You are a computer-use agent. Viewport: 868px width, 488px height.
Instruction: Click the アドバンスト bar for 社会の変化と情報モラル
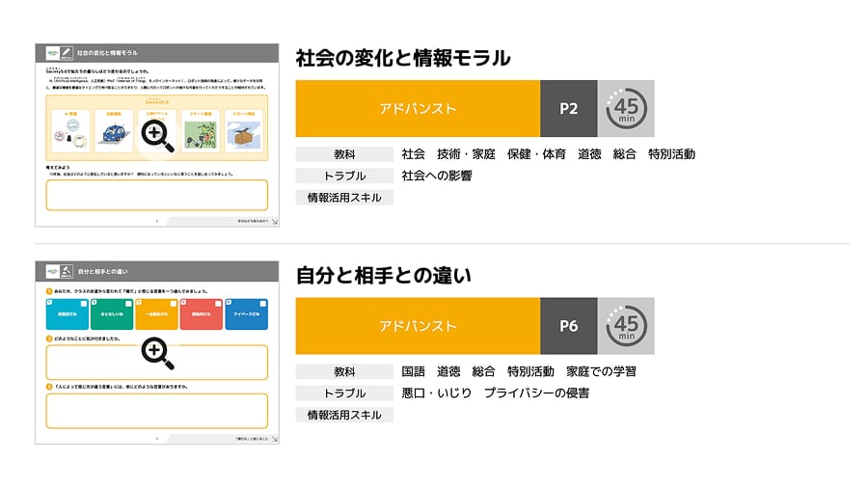(x=418, y=108)
